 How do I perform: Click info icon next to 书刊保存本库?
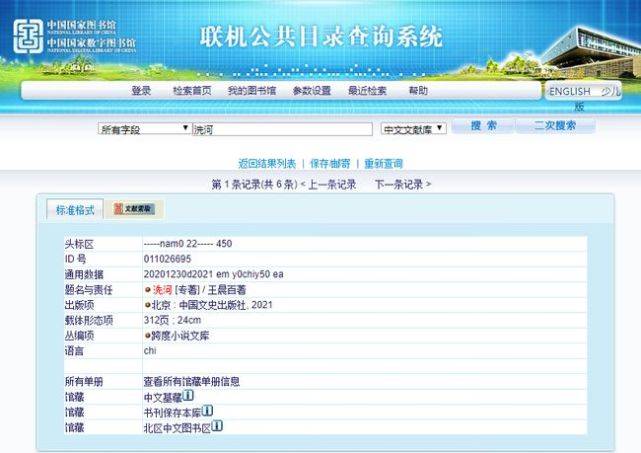(208, 411)
